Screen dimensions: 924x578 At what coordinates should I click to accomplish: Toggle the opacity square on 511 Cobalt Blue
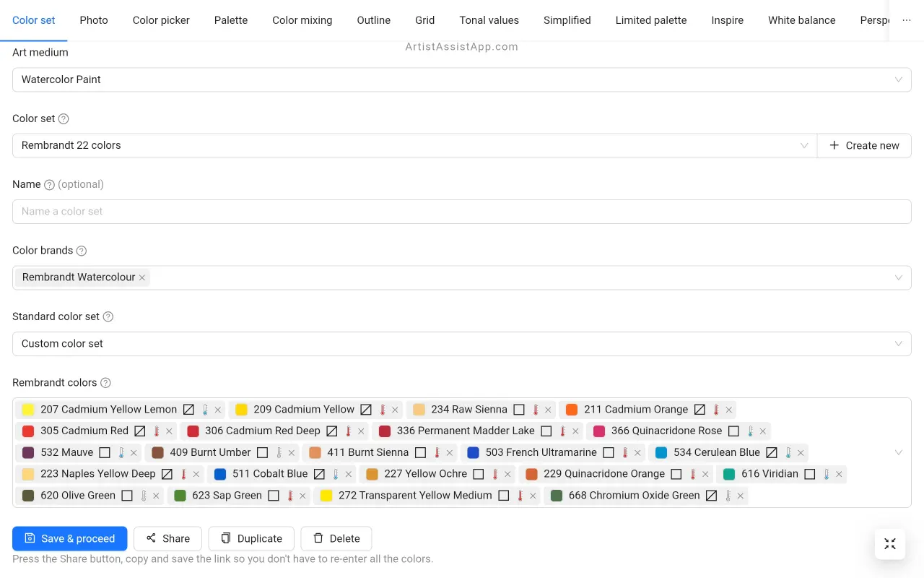(x=319, y=474)
